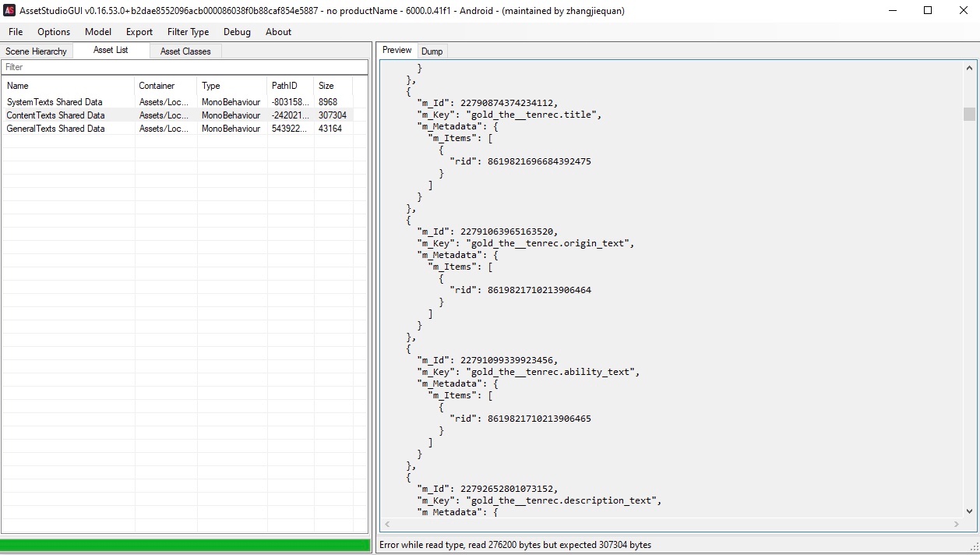Click the error message in status bar

(515, 545)
